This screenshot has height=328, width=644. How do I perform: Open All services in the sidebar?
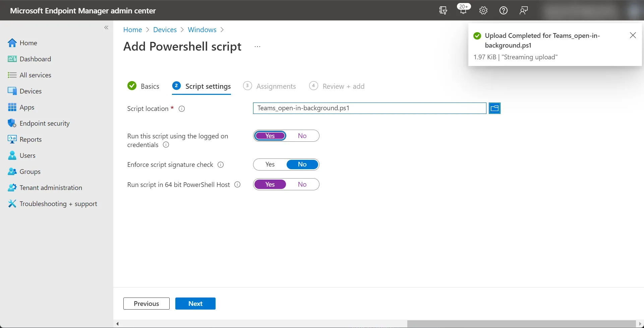coord(36,75)
